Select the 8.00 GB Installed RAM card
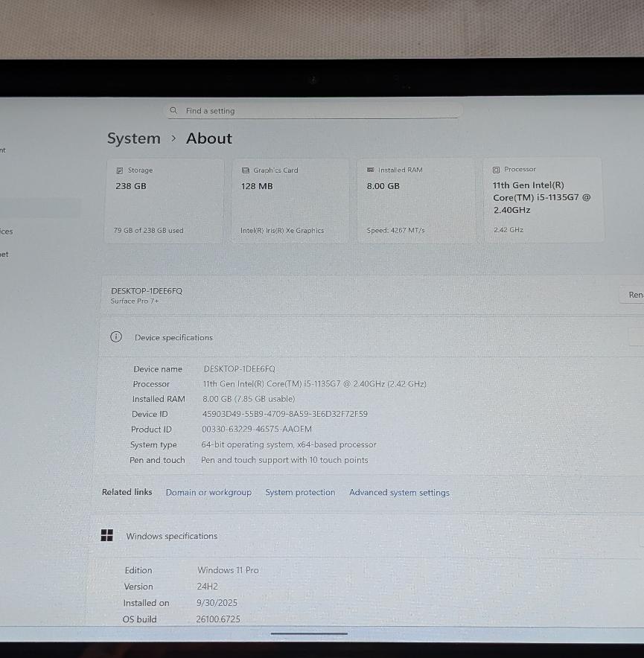644x658 pixels. [x=415, y=199]
